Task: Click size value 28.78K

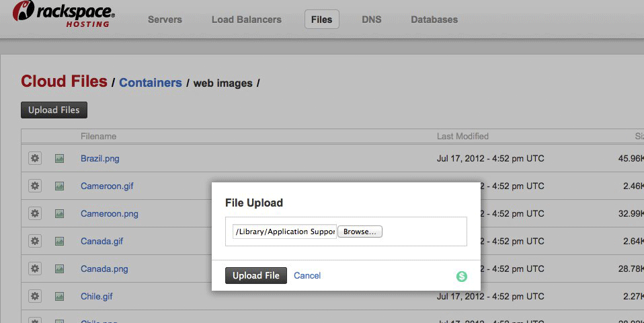Action: (x=631, y=268)
